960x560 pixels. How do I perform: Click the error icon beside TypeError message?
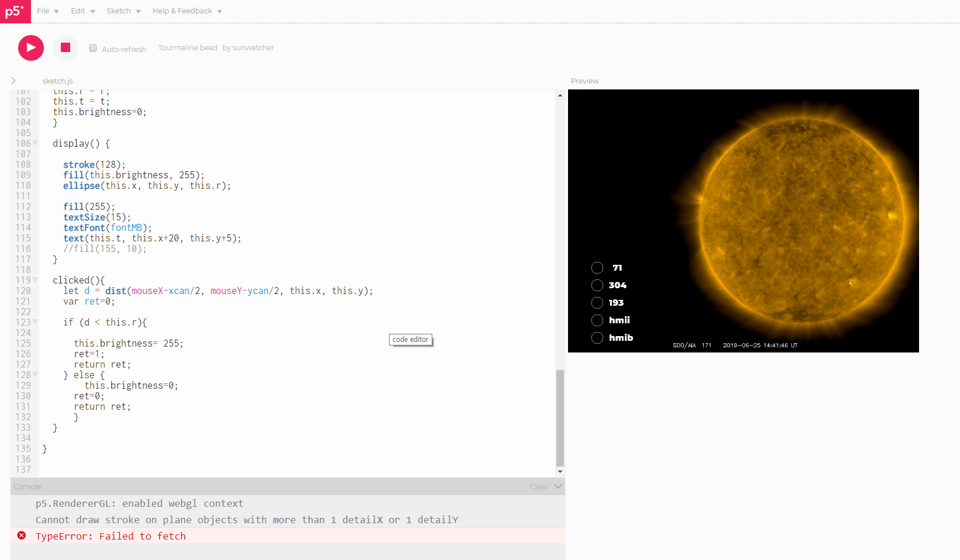pyautogui.click(x=22, y=535)
